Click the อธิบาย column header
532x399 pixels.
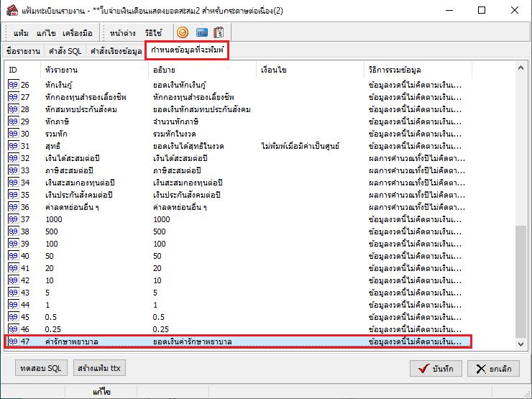pyautogui.click(x=202, y=70)
